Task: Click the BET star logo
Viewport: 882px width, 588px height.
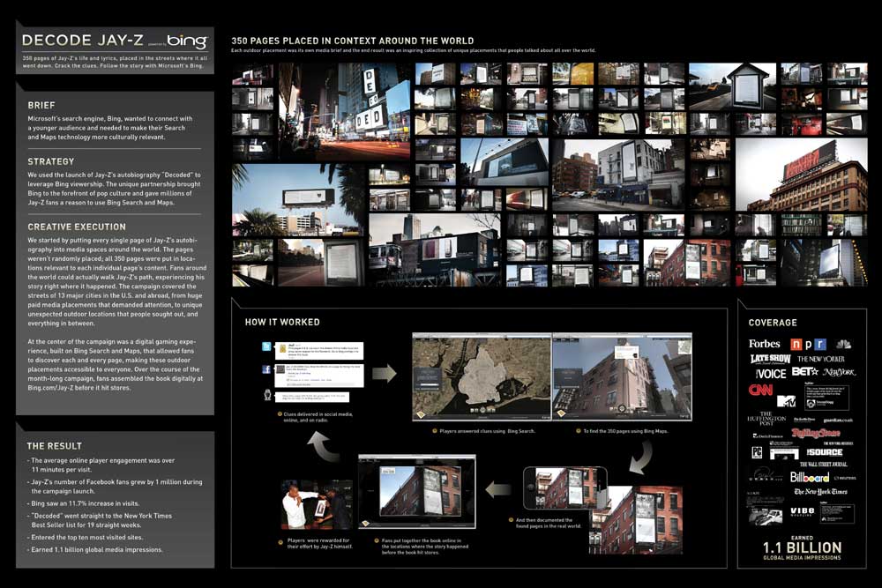Action: point(805,371)
